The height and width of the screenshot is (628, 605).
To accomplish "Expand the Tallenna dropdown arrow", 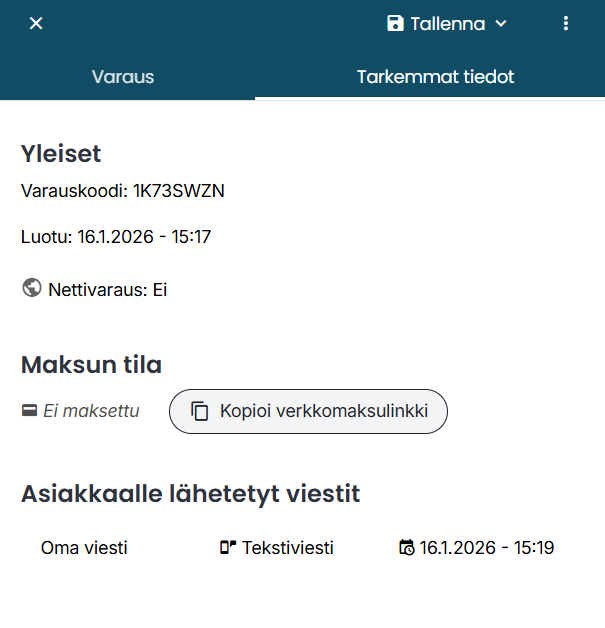I will tap(502, 23).
